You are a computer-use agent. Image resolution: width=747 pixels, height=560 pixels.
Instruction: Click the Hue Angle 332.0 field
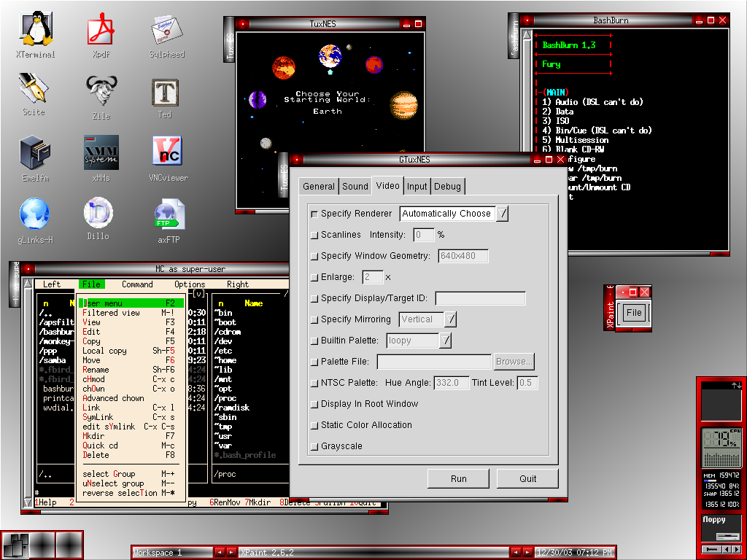click(x=451, y=383)
